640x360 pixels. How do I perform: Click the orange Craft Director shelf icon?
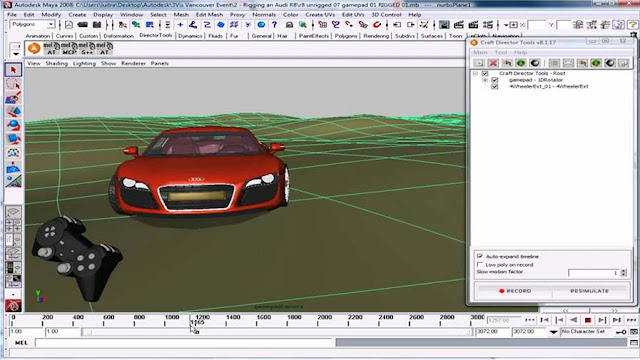34,49
